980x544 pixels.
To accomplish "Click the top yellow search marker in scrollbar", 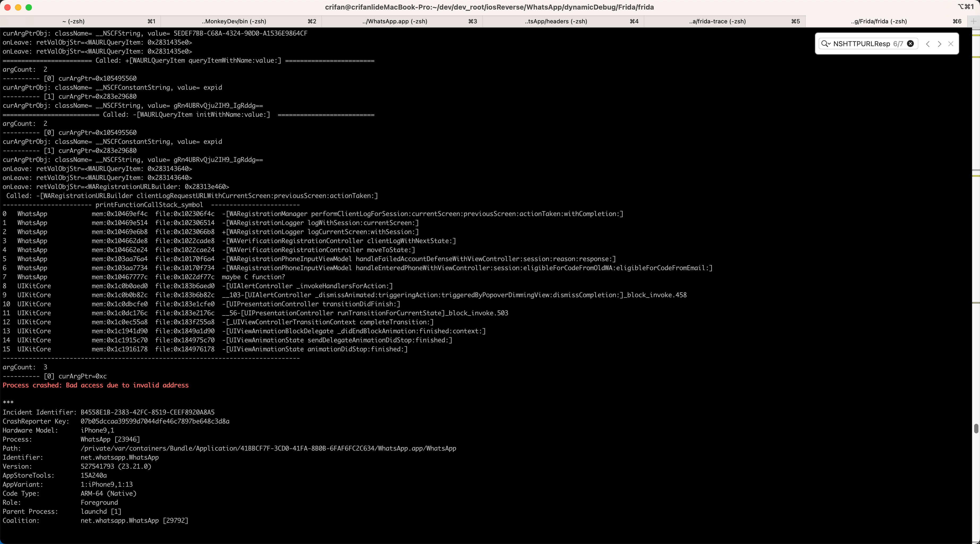I will click(976, 35).
